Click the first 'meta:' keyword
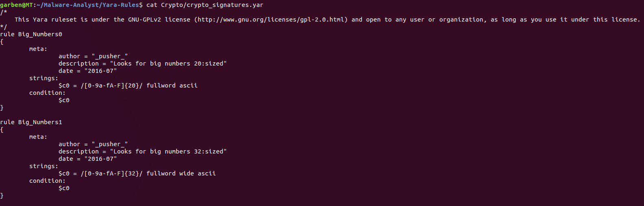 point(38,49)
